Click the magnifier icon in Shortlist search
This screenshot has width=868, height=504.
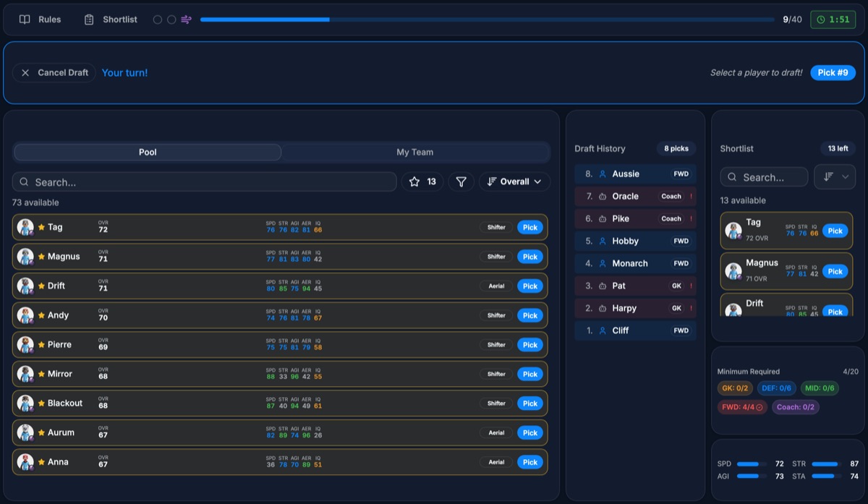coord(733,177)
